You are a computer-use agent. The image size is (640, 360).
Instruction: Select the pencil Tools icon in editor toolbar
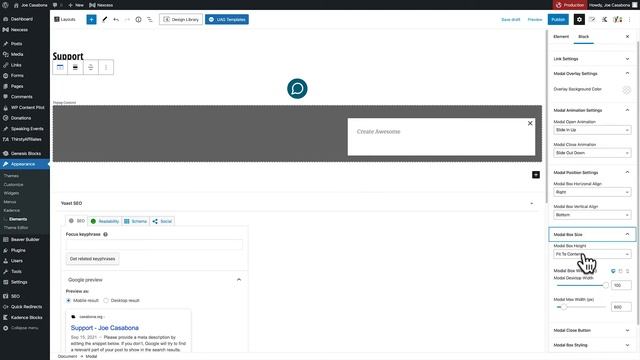pyautogui.click(x=105, y=19)
